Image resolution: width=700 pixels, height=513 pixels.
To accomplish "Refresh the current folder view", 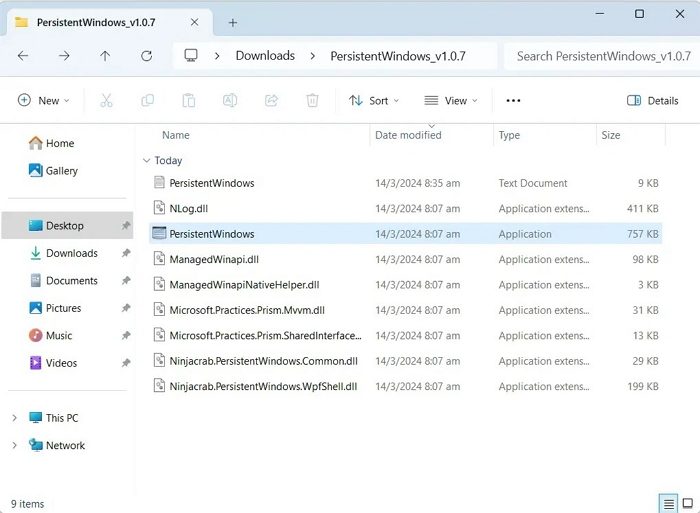I will pyautogui.click(x=146, y=56).
